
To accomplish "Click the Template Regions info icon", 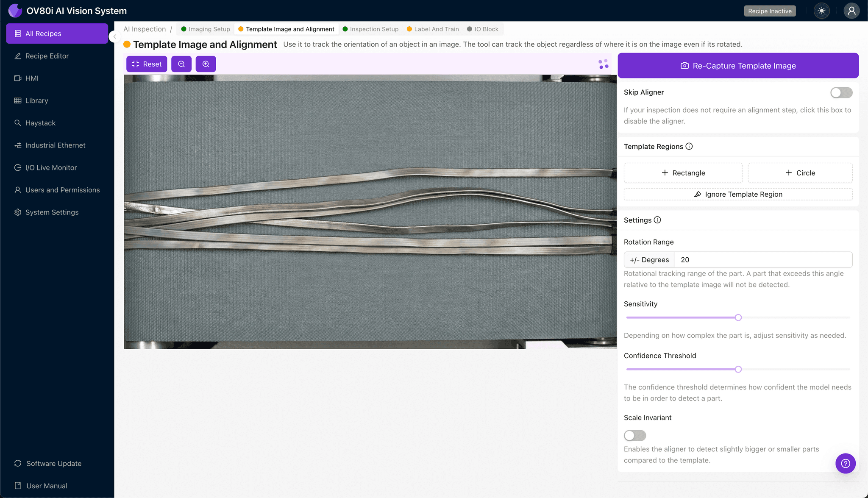I will point(689,146).
